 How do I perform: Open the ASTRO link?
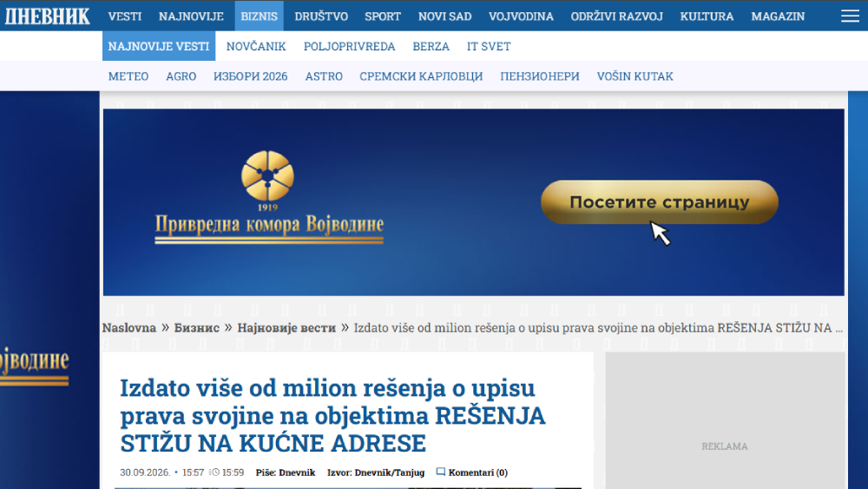[324, 76]
